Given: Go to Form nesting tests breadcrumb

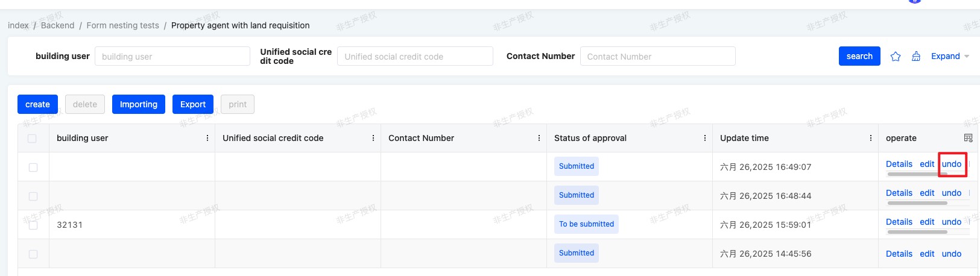Looking at the screenshot, I should tap(122, 25).
